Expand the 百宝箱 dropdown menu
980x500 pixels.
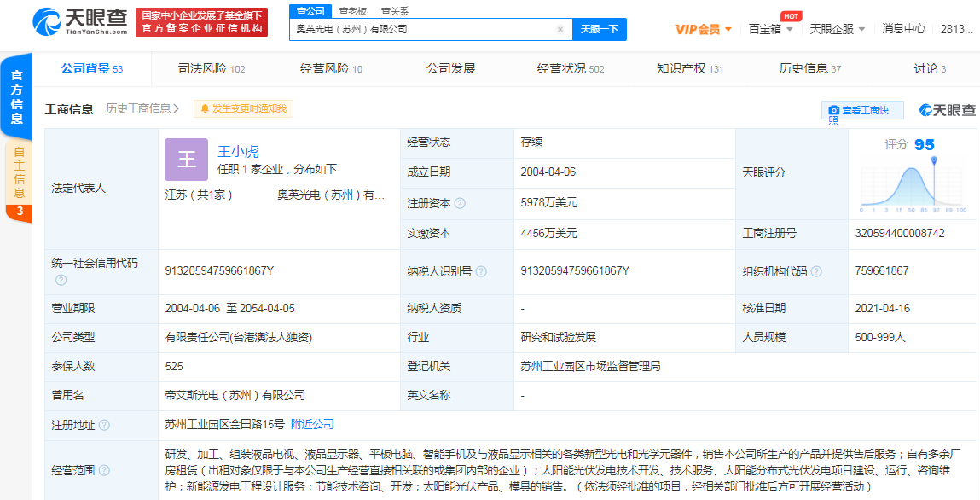point(771,29)
